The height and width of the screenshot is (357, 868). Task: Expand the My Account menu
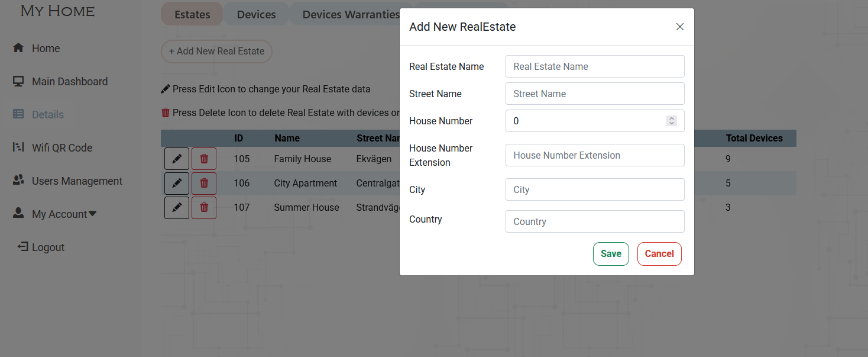point(54,214)
